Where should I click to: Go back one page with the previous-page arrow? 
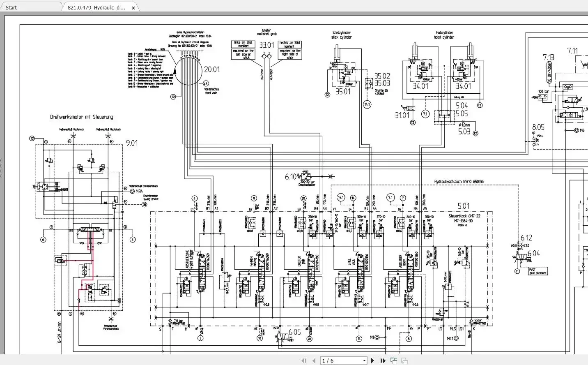314,360
